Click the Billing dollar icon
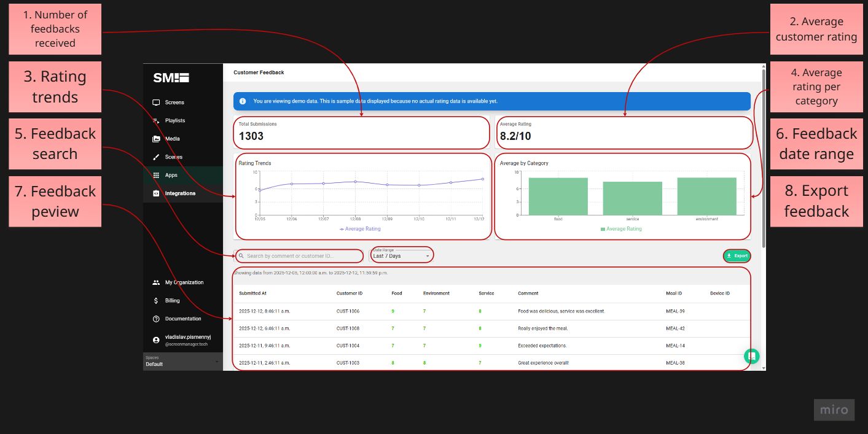The image size is (868, 434). pyautogui.click(x=156, y=301)
